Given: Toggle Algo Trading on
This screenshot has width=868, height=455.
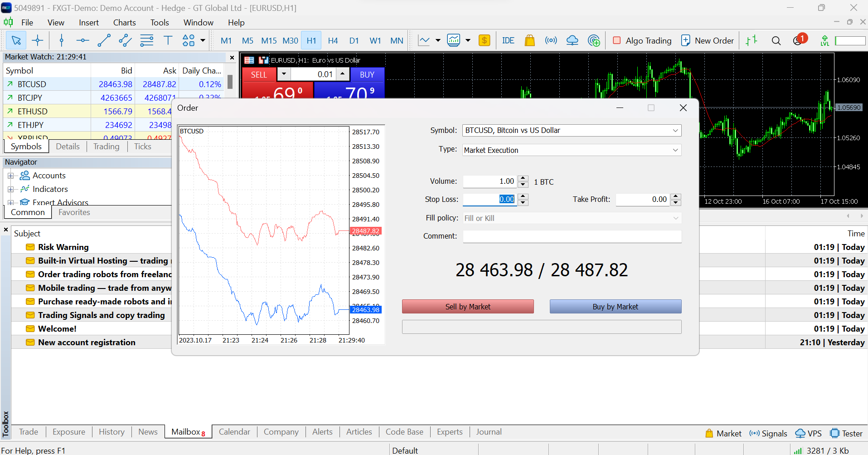Looking at the screenshot, I should coord(642,41).
